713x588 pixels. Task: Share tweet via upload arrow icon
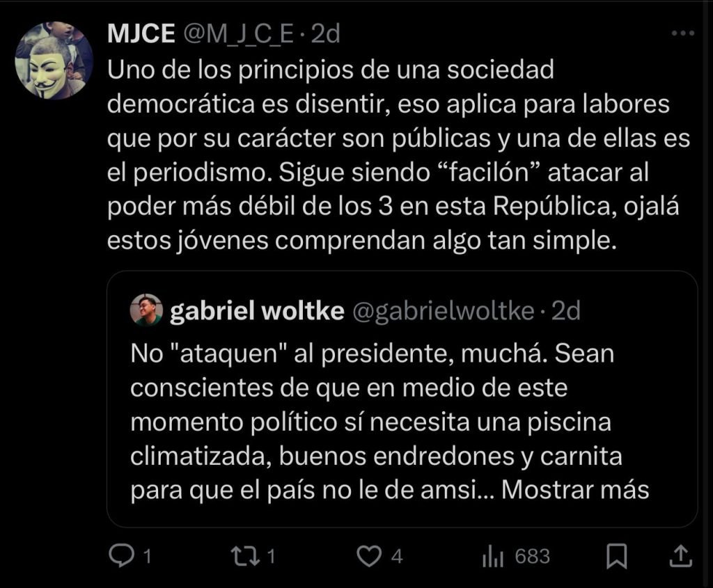tap(680, 555)
